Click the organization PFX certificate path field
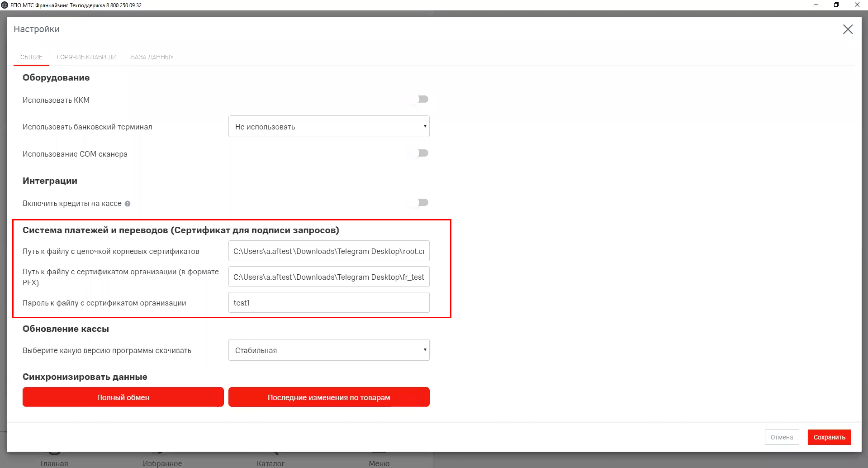The width and height of the screenshot is (868, 468). click(x=329, y=277)
